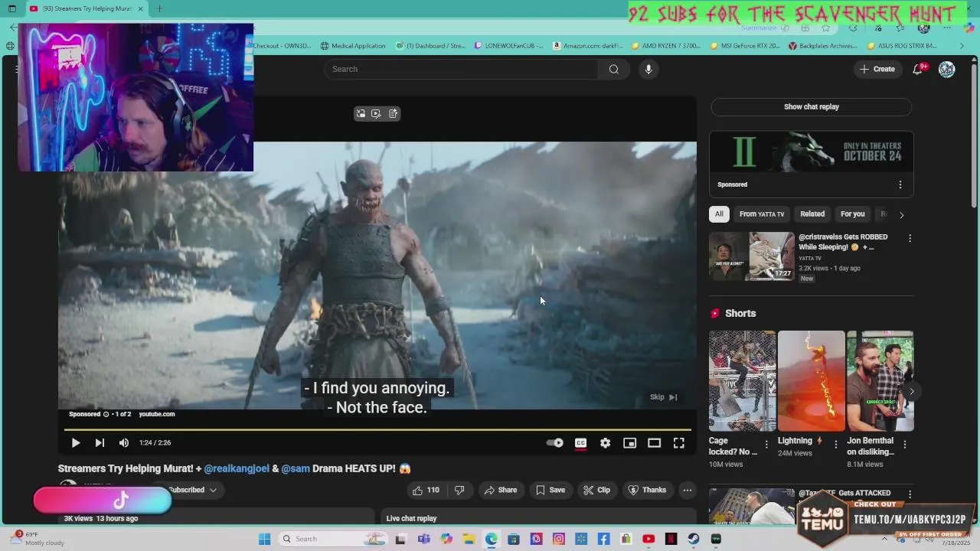Open Netflix from taskbar
This screenshot has width=980, height=551.
coord(671,539)
